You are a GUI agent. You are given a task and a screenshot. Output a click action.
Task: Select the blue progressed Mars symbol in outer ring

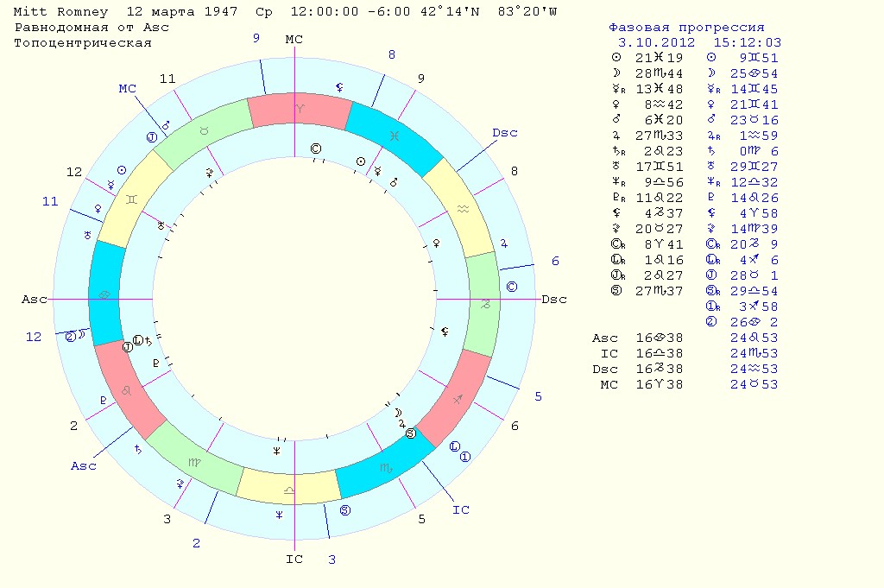point(166,125)
